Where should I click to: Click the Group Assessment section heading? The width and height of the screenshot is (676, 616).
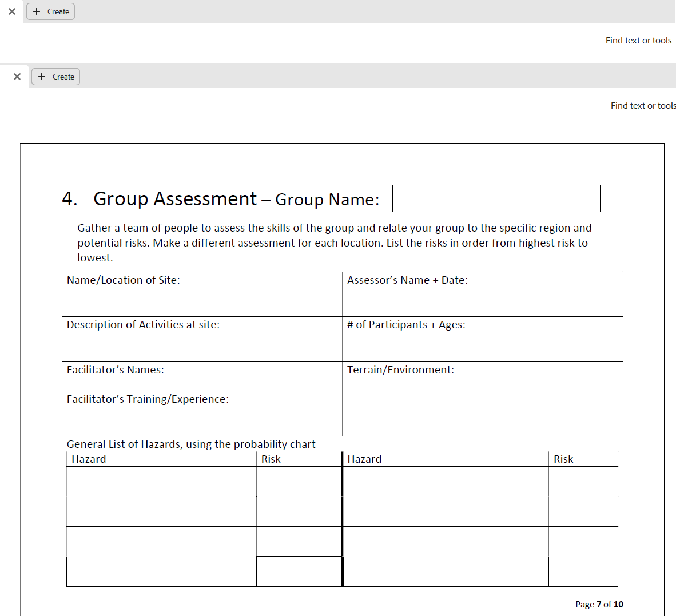(x=175, y=198)
